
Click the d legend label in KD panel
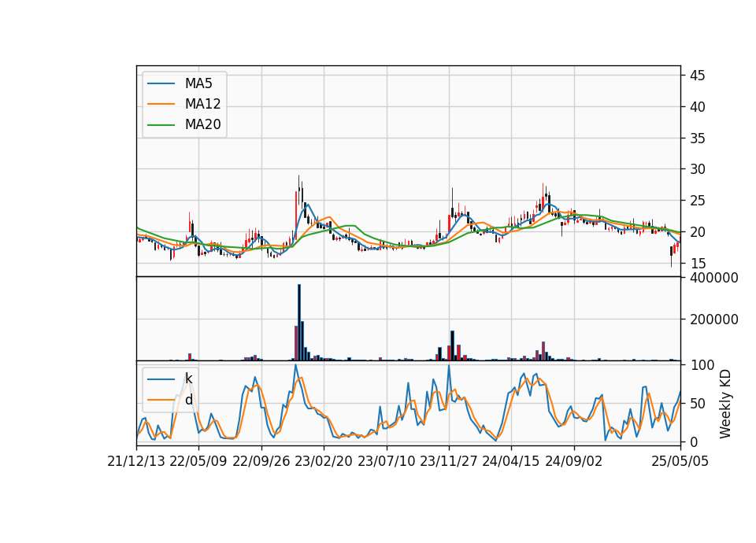point(188,400)
